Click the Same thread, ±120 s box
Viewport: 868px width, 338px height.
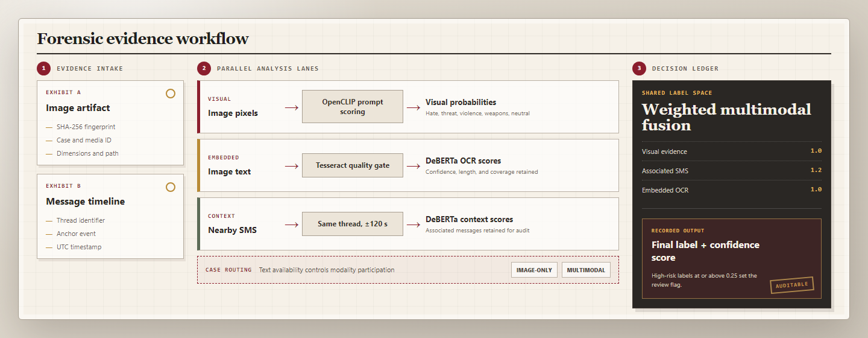click(x=353, y=224)
